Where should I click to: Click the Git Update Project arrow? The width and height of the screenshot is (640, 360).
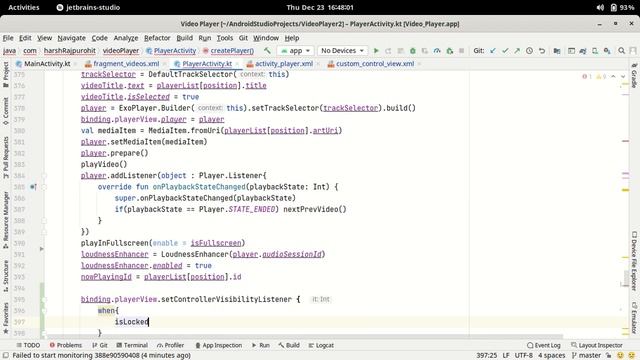(x=493, y=51)
